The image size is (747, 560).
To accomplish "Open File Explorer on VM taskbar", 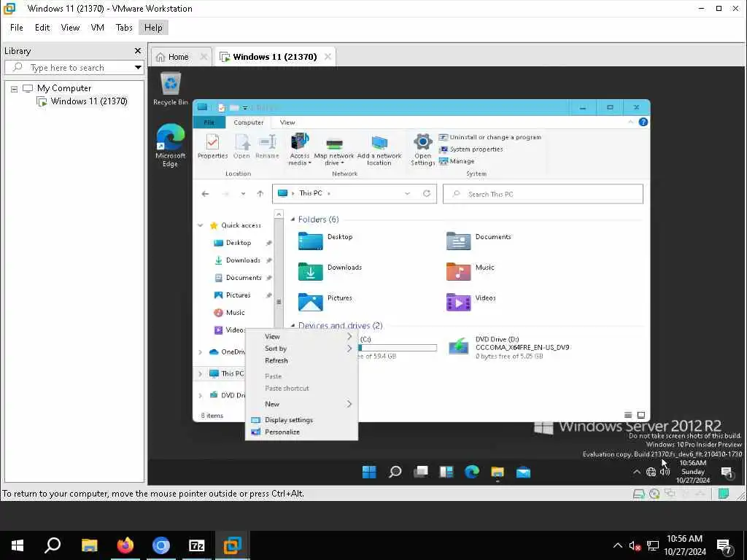I will [x=498, y=472].
